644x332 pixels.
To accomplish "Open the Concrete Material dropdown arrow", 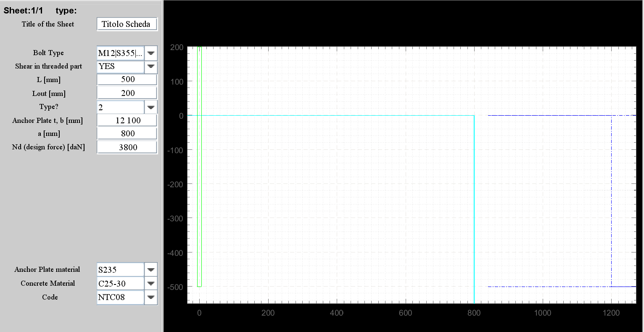I will click(x=151, y=284).
